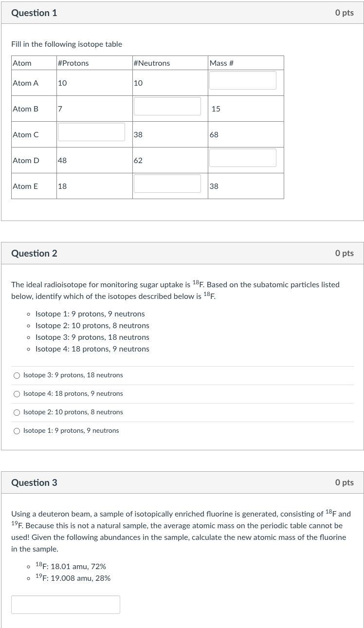The image size is (364, 628).
Task: Click #Neutrons input field for Atom E
Action: 167,183
